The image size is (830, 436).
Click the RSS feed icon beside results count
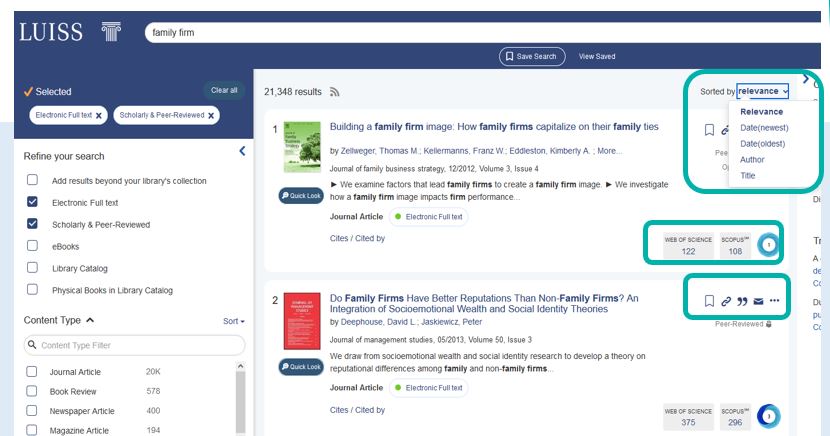334,92
